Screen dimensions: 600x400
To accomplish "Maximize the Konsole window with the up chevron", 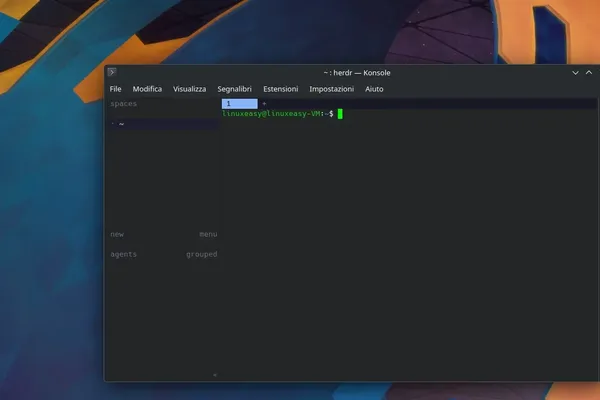I will click(x=589, y=72).
